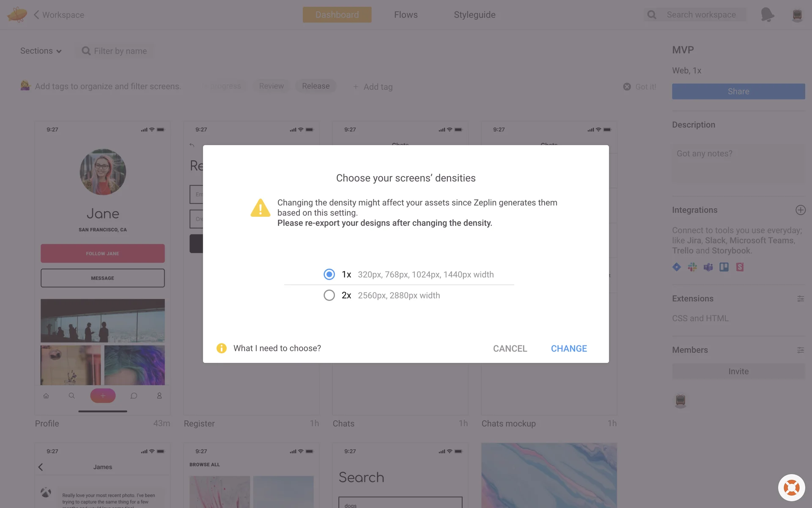Open Extensions settings sliders icon
The image size is (812, 508).
(x=800, y=299)
